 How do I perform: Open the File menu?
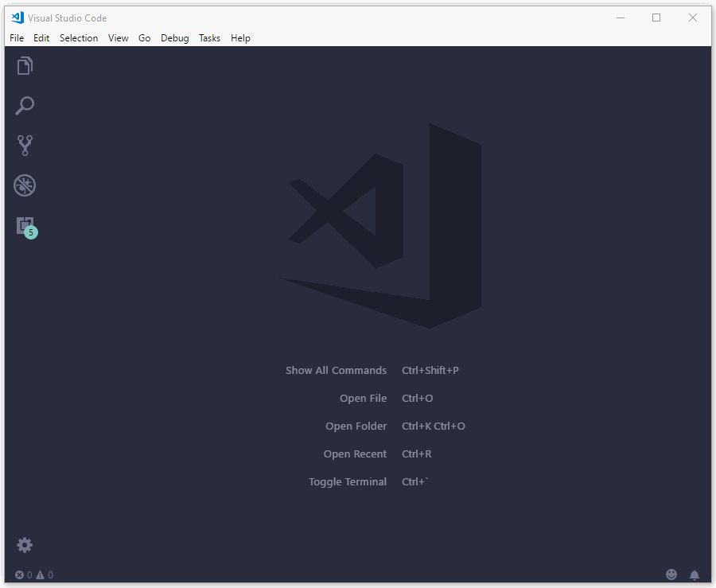[17, 38]
